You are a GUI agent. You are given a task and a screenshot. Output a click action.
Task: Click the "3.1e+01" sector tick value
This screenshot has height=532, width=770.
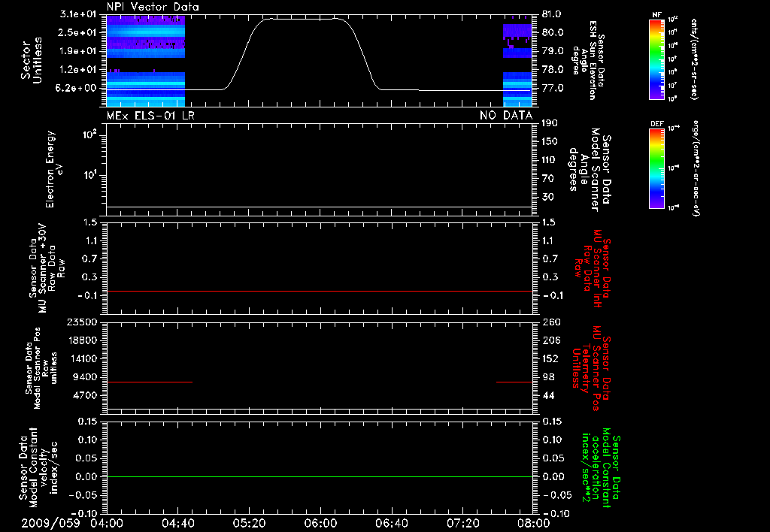(x=77, y=14)
